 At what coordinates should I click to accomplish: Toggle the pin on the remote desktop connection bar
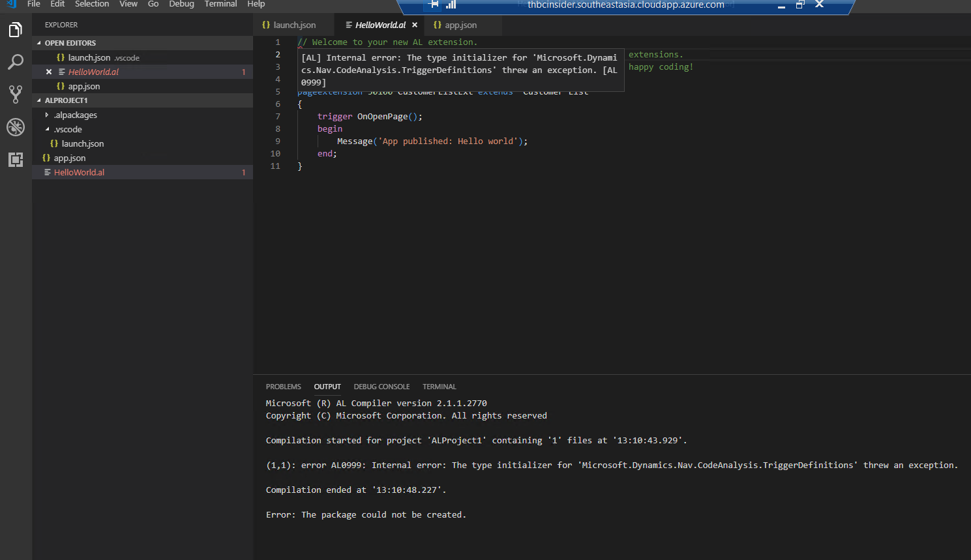point(432,5)
